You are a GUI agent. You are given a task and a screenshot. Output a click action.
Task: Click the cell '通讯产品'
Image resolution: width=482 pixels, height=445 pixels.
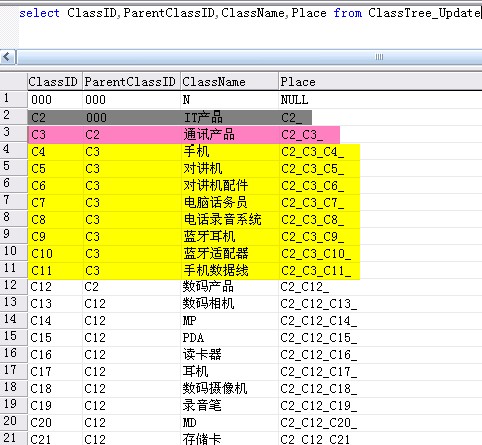209,135
